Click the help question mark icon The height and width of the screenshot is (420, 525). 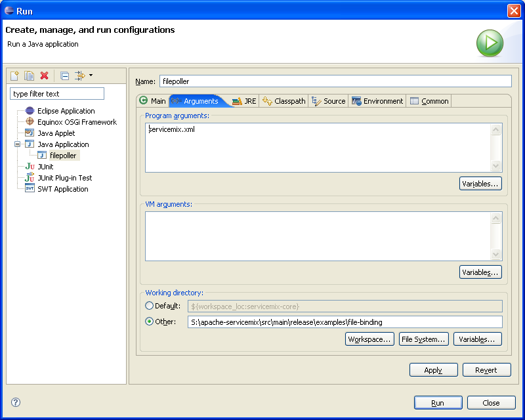click(16, 402)
